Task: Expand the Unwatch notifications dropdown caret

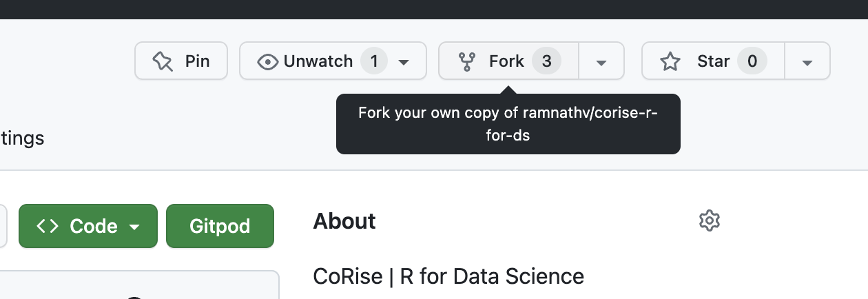Action: click(x=404, y=62)
